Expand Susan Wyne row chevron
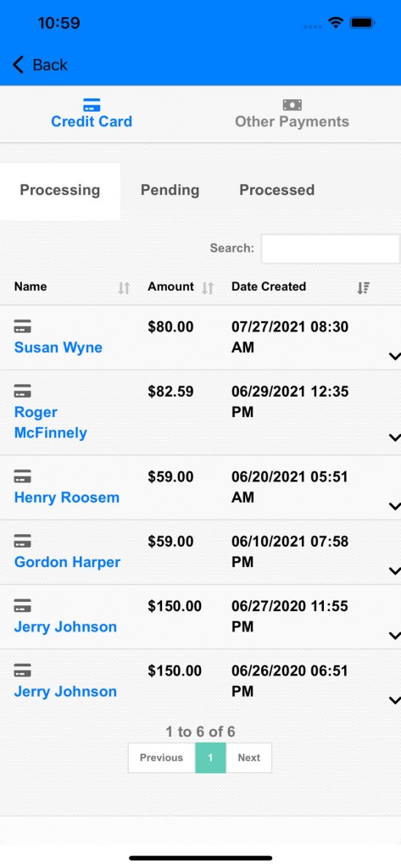The height and width of the screenshot is (868, 401). point(394,357)
